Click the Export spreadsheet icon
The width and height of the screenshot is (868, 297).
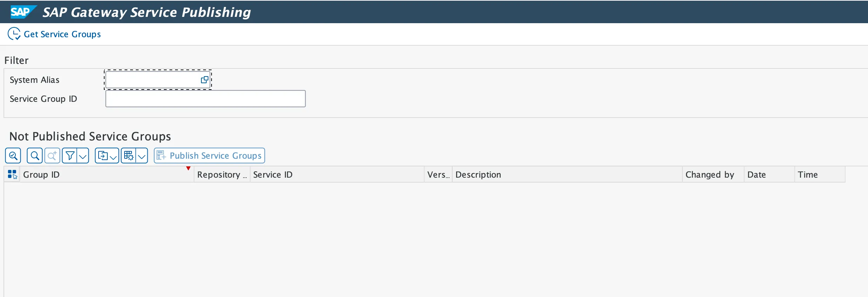pyautogui.click(x=103, y=156)
